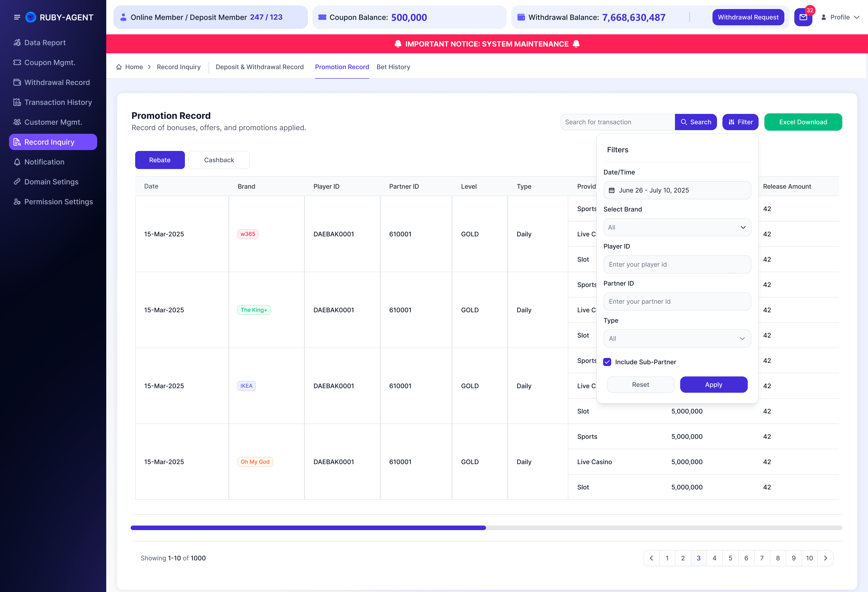
Task: Click the Apply filters button
Action: point(713,385)
